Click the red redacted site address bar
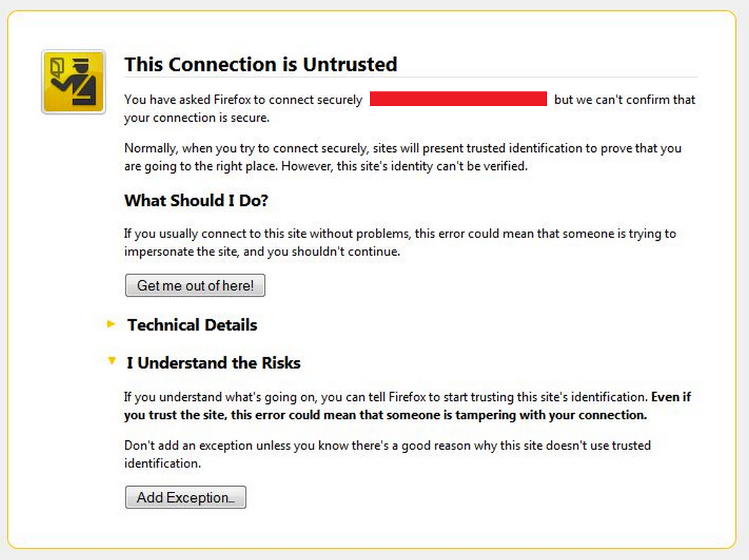749x560 pixels. pyautogui.click(x=458, y=99)
